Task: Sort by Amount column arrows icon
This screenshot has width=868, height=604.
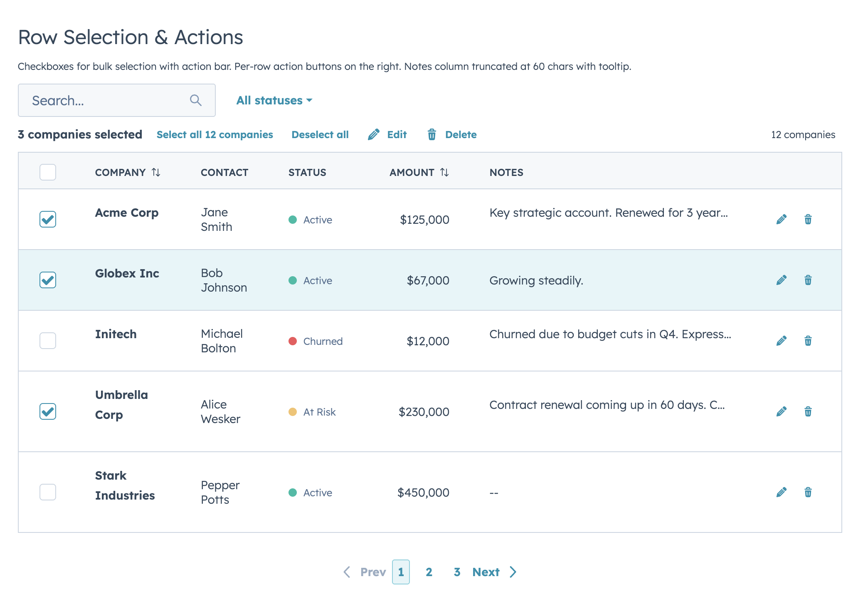Action: click(444, 172)
